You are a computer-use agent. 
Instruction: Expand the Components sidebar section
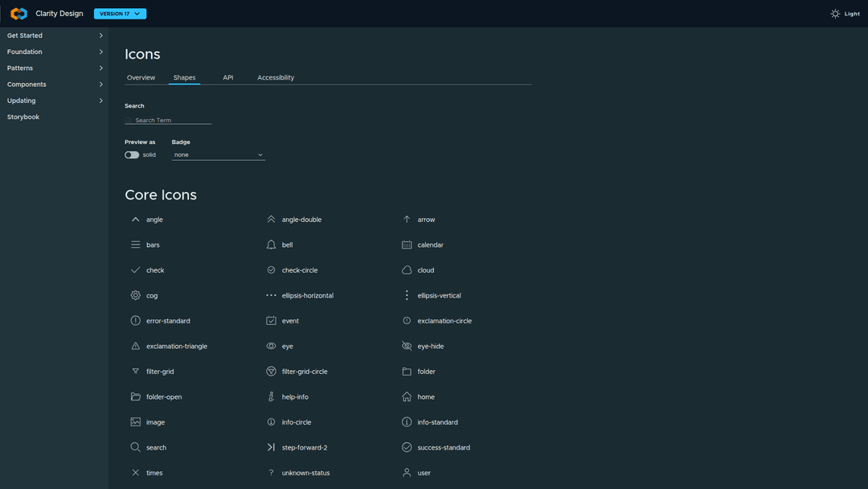pos(55,84)
